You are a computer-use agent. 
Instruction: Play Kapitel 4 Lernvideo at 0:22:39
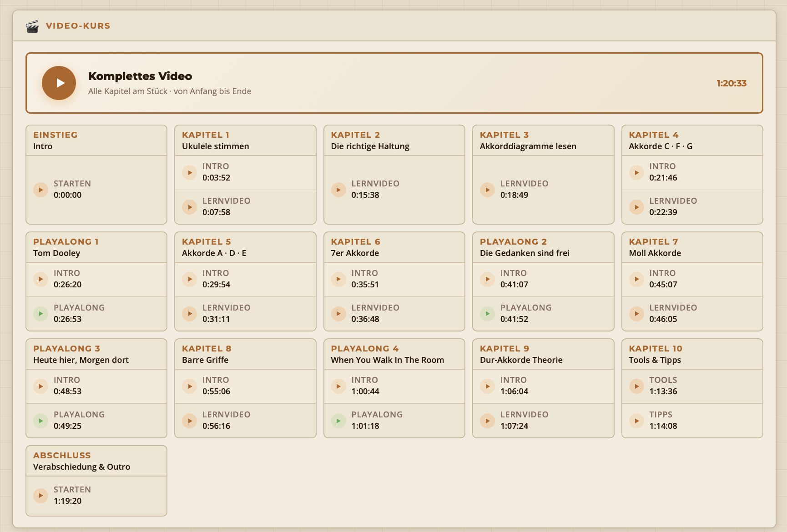pyautogui.click(x=636, y=207)
